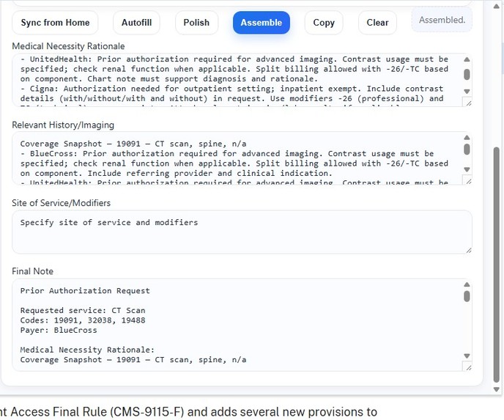Click the 'Payer: BlueCross' line
Viewport: 504px width, 420px height.
(59, 331)
